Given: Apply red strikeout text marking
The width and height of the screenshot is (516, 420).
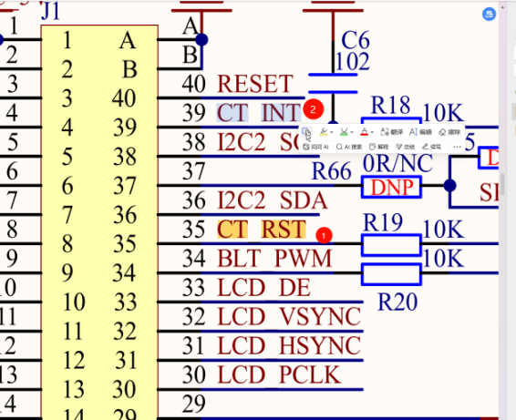Looking at the screenshot, I should (364, 132).
